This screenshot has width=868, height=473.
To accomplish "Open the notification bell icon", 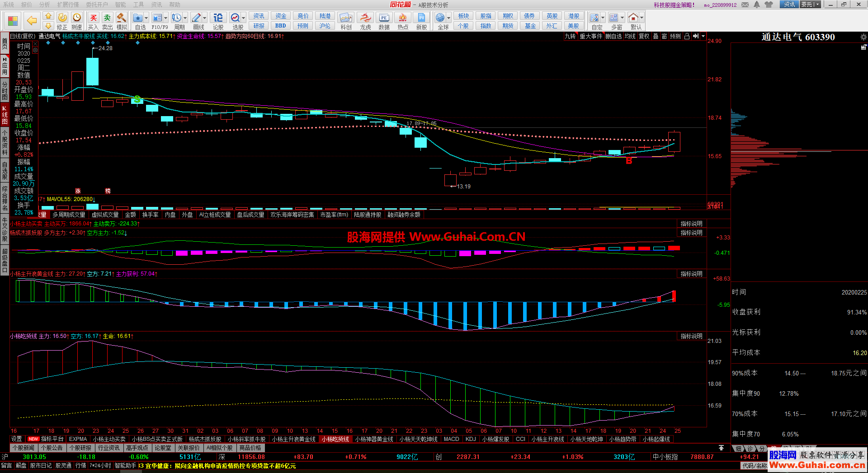I will pos(757,5).
